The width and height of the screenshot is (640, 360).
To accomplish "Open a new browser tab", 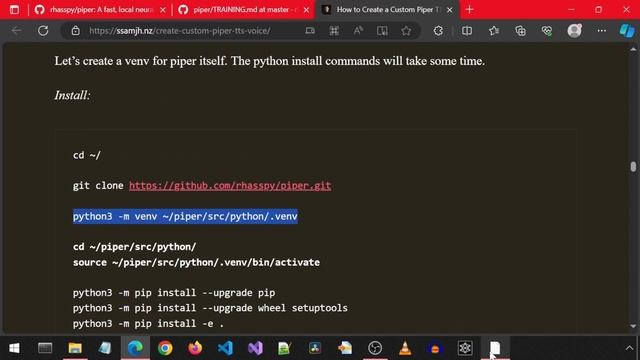I will click(469, 9).
